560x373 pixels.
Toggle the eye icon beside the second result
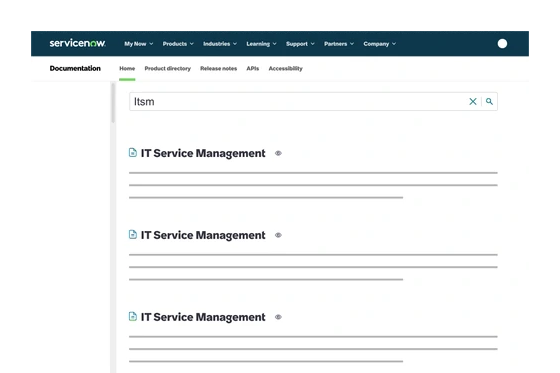click(278, 235)
